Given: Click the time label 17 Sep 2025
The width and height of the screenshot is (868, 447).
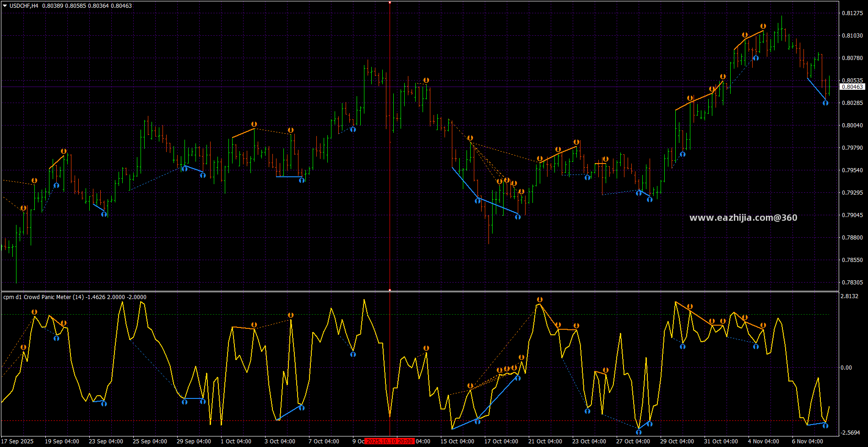Looking at the screenshot, I should pos(17,442).
